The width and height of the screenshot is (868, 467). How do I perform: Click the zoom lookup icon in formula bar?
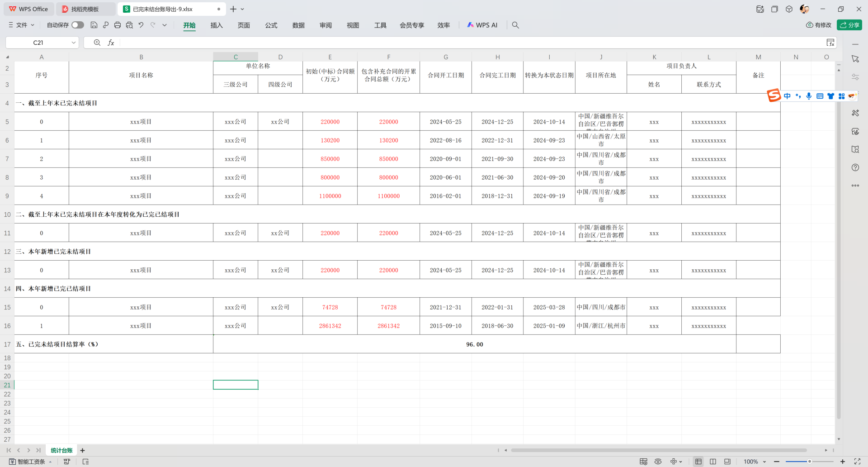[97, 43]
